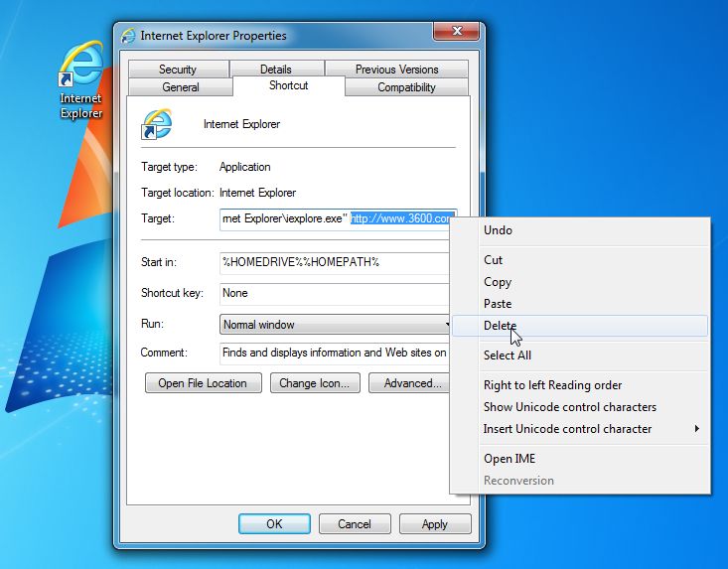The width and height of the screenshot is (728, 569).
Task: Click the Internet Explorer icon inside Shortcut tab
Action: coord(157,124)
